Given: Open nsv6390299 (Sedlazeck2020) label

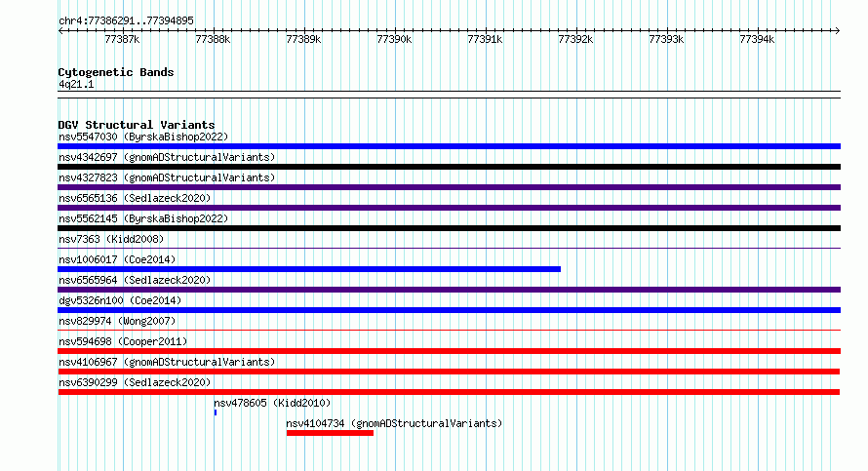Looking at the screenshot, I should pos(135,382).
